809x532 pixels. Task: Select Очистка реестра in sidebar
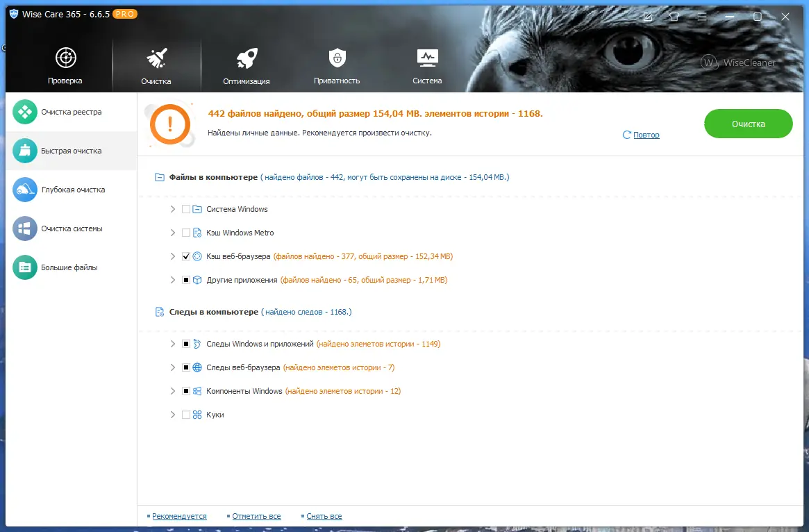coord(72,112)
